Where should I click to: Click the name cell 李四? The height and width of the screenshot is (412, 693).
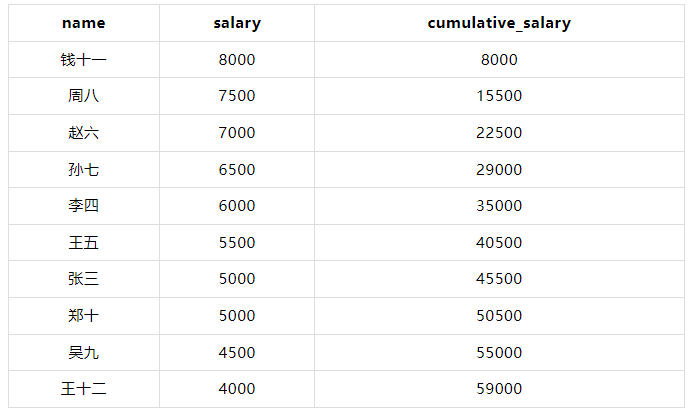(83, 206)
